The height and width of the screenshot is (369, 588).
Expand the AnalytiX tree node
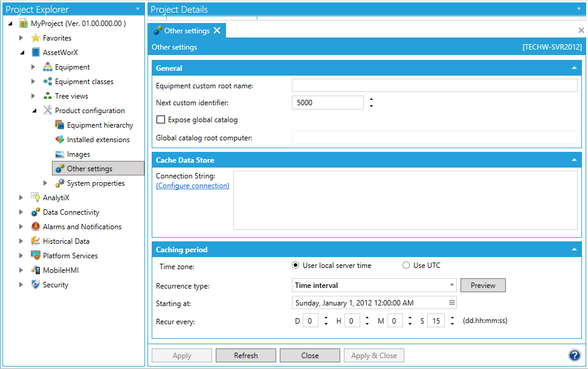tap(21, 198)
